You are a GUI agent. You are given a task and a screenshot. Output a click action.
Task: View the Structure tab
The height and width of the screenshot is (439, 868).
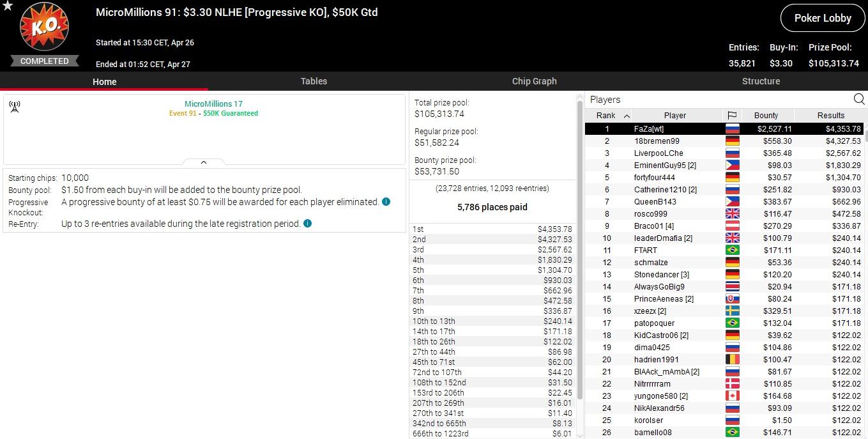761,81
